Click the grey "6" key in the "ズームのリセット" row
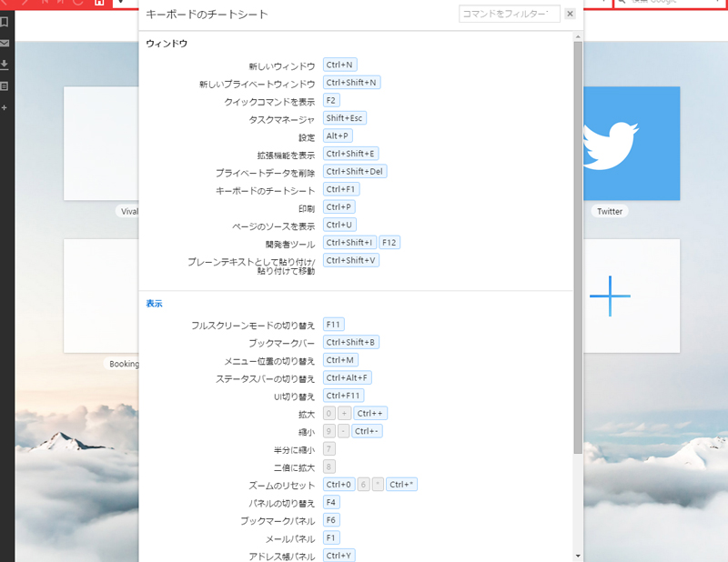This screenshot has width=728, height=562. [x=363, y=485]
